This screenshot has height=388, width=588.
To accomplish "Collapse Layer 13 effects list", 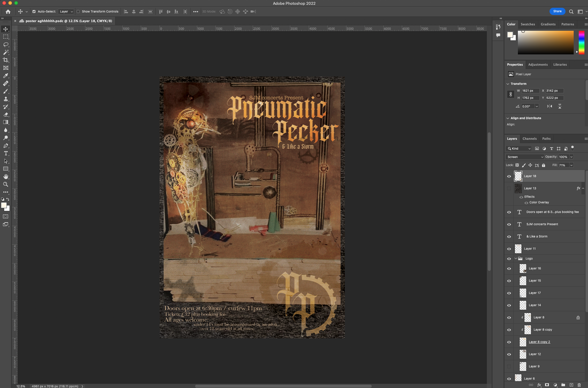I will click(583, 188).
